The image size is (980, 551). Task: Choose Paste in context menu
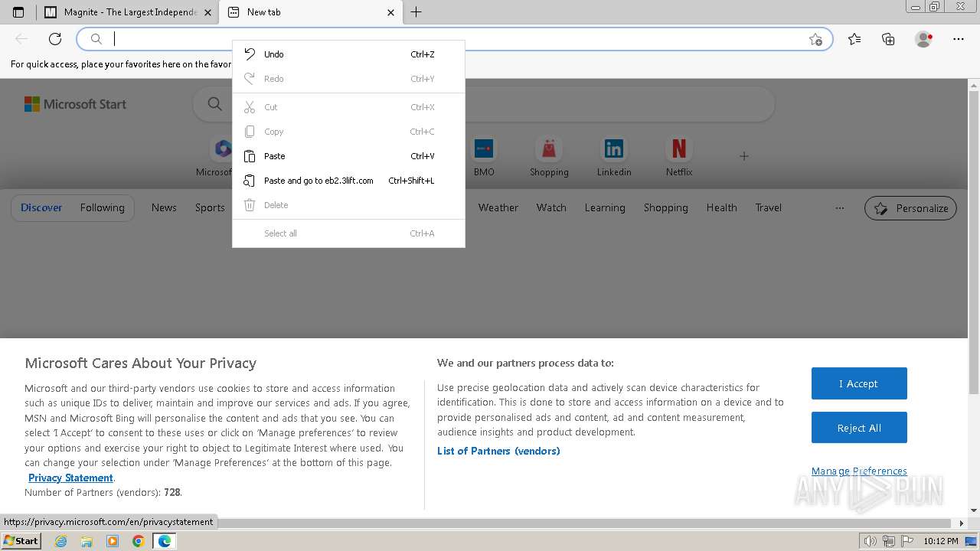tap(348, 156)
